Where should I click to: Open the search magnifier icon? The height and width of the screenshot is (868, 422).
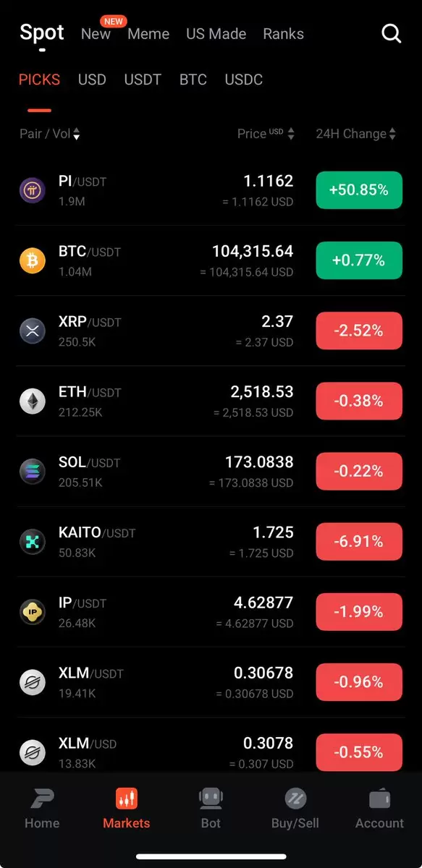(x=391, y=33)
